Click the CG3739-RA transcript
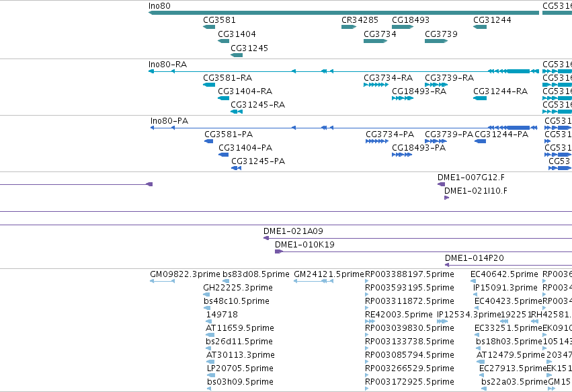This screenshot has width=572, height=392. click(436, 85)
